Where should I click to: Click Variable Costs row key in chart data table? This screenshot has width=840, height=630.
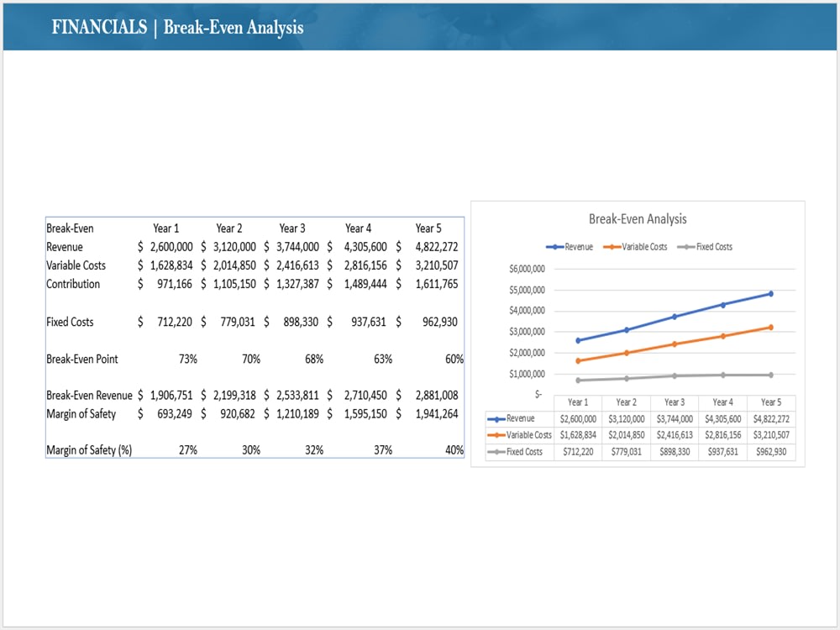coord(520,435)
